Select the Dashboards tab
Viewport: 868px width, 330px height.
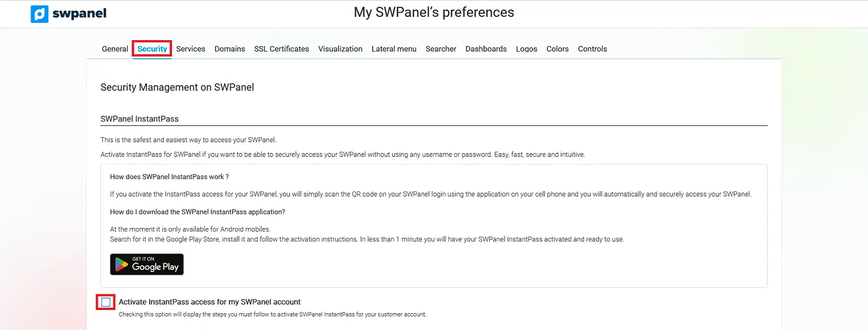pos(486,49)
